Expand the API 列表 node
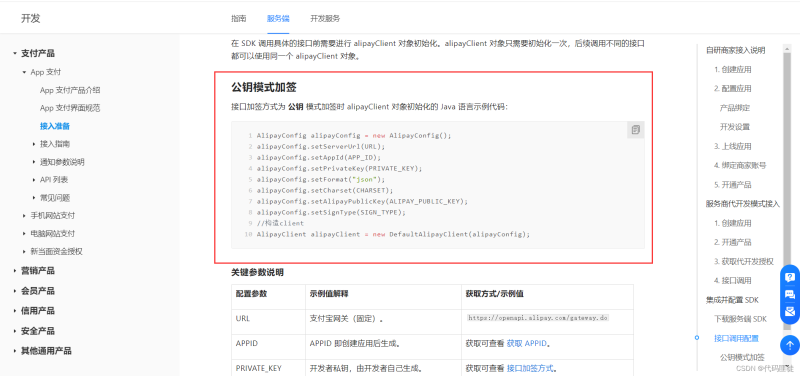 (34, 180)
